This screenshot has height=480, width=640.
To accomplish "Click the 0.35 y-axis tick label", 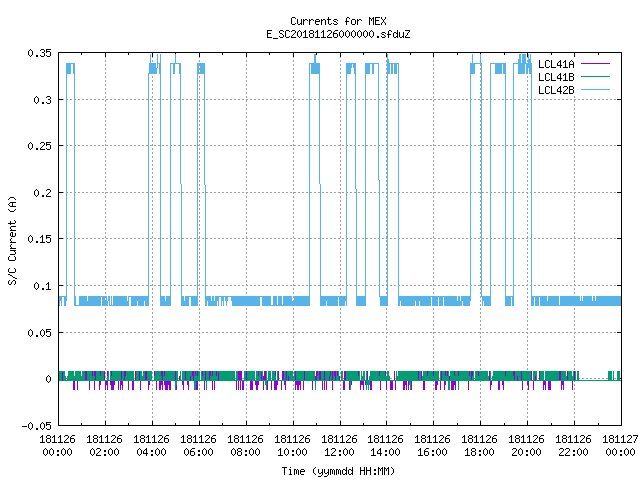I will (40, 53).
